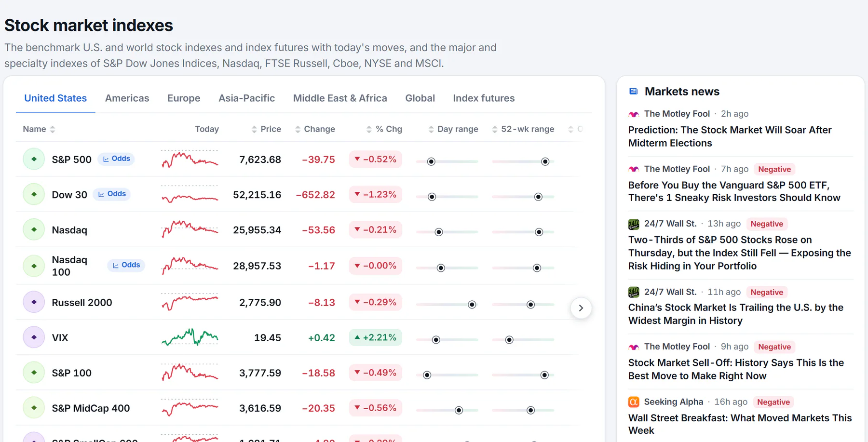Click S&P 100 change value -18.58
This screenshot has height=442, width=868.
click(318, 373)
